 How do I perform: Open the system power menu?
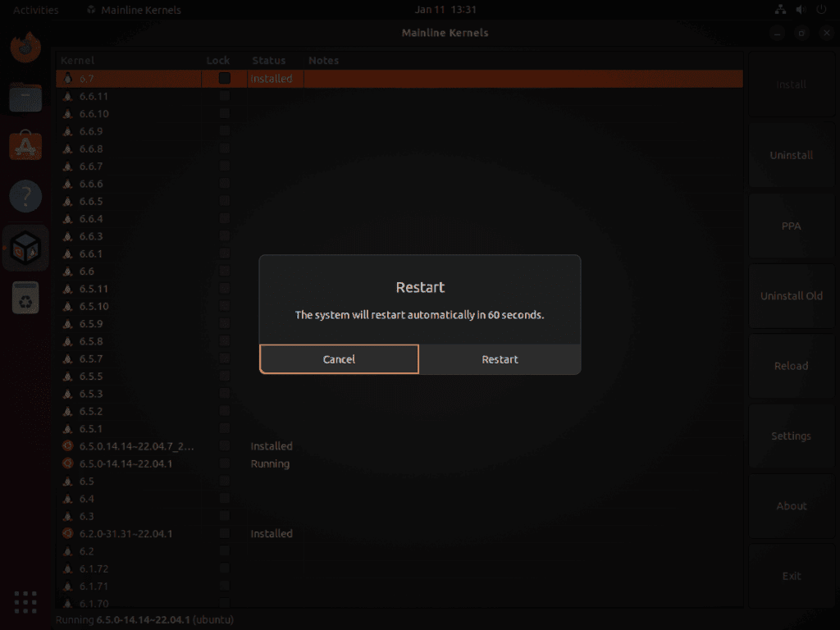pos(821,9)
